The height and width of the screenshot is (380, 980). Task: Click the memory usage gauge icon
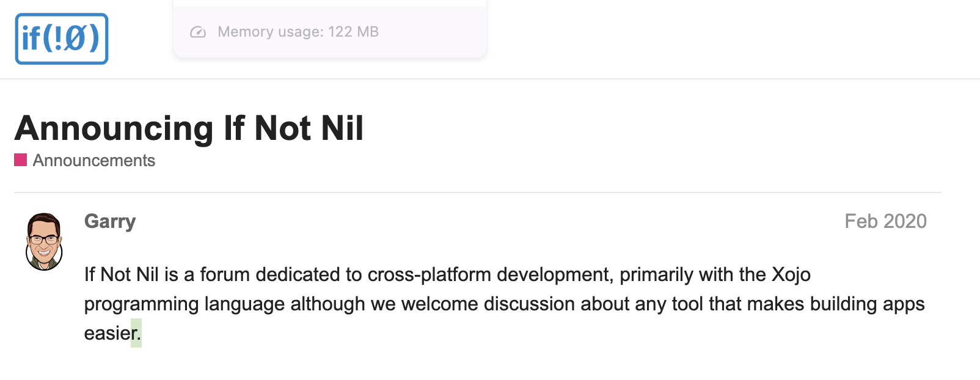coord(198,32)
